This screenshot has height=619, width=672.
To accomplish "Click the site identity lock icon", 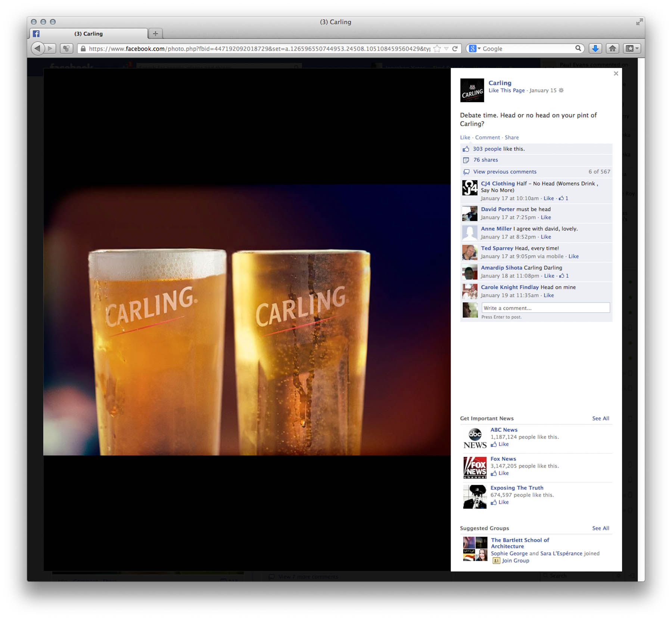I will [x=83, y=49].
